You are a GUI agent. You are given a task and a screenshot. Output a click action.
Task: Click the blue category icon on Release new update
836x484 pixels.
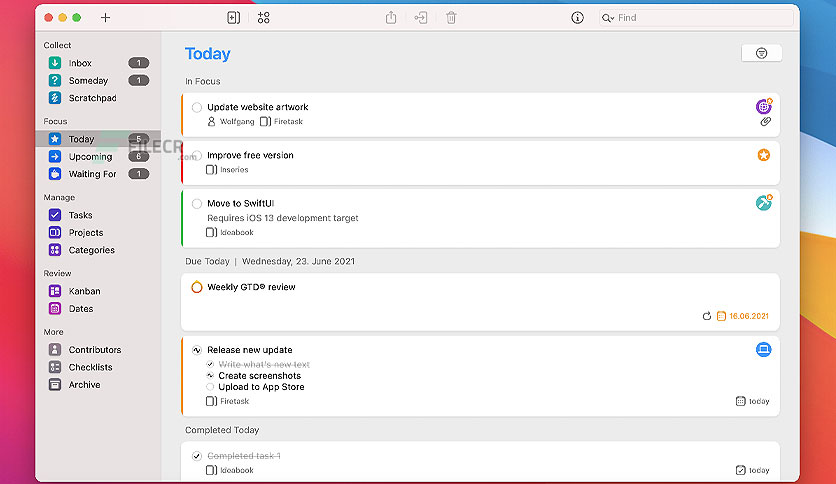click(x=763, y=350)
